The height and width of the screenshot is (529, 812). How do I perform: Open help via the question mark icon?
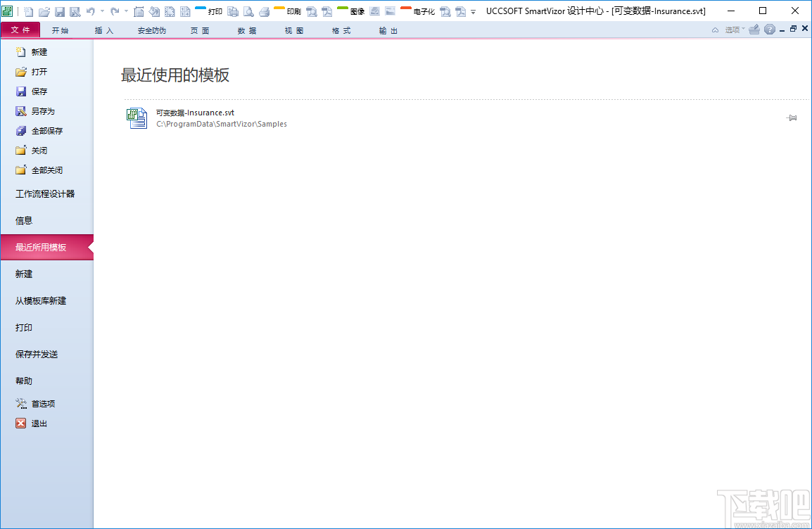[770, 29]
